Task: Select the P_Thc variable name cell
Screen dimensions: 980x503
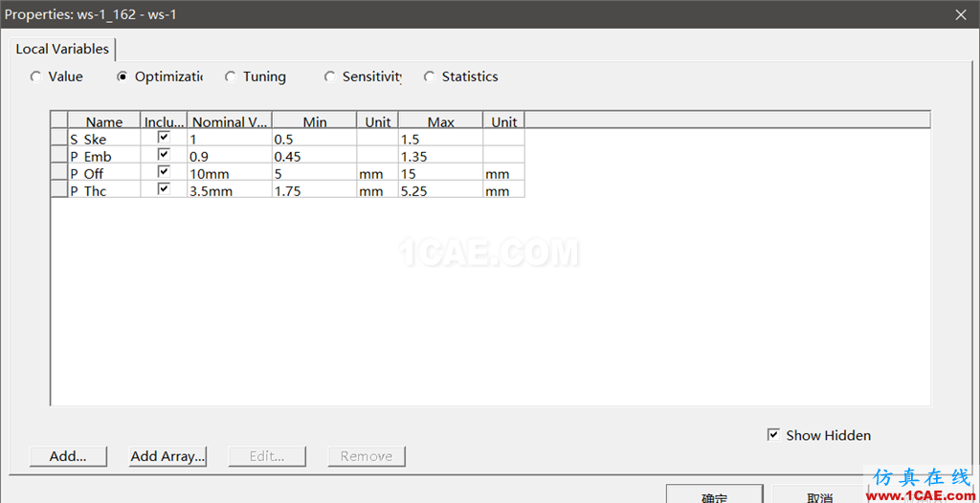Action: pyautogui.click(x=103, y=189)
